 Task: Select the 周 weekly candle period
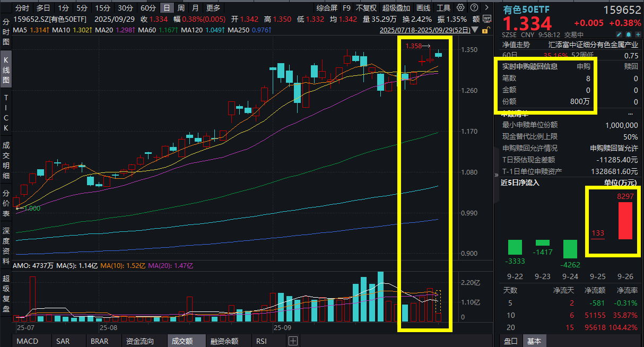(180, 7)
